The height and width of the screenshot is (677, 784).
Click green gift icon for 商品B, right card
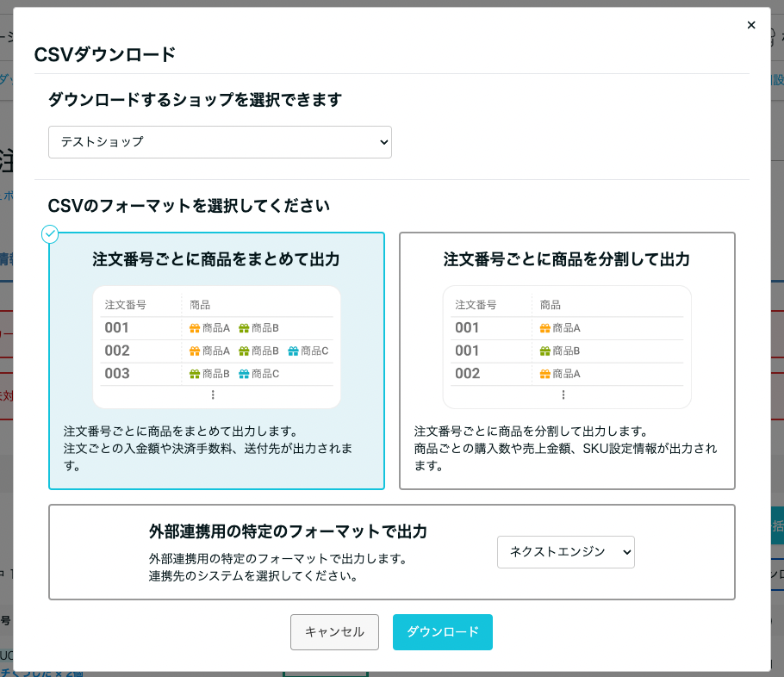(x=545, y=351)
